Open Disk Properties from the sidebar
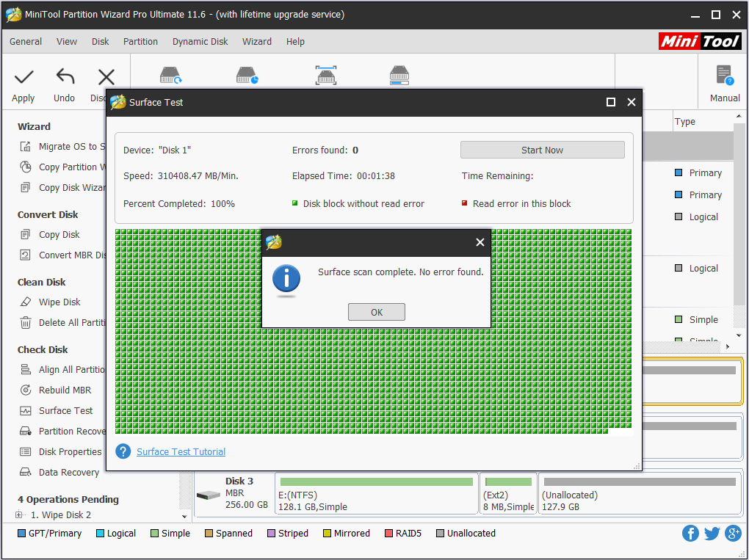 point(70,451)
